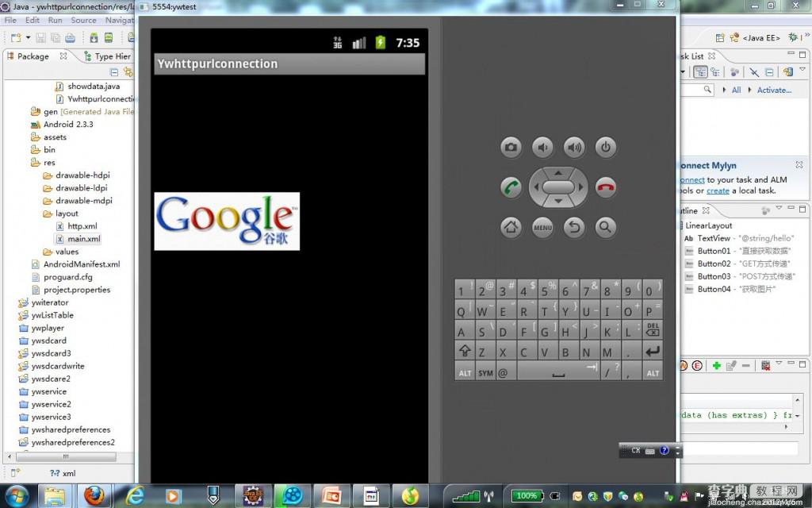The width and height of the screenshot is (812, 508).
Task: Click the DEL key on emulator keyboard
Action: tap(653, 330)
